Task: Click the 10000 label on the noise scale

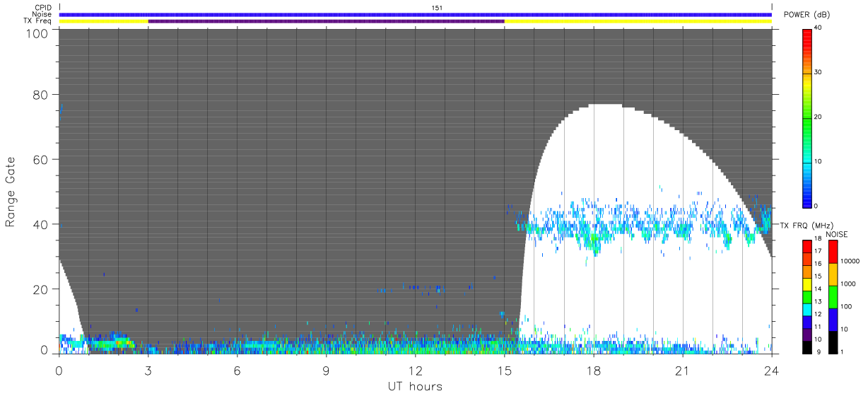Action: click(850, 261)
